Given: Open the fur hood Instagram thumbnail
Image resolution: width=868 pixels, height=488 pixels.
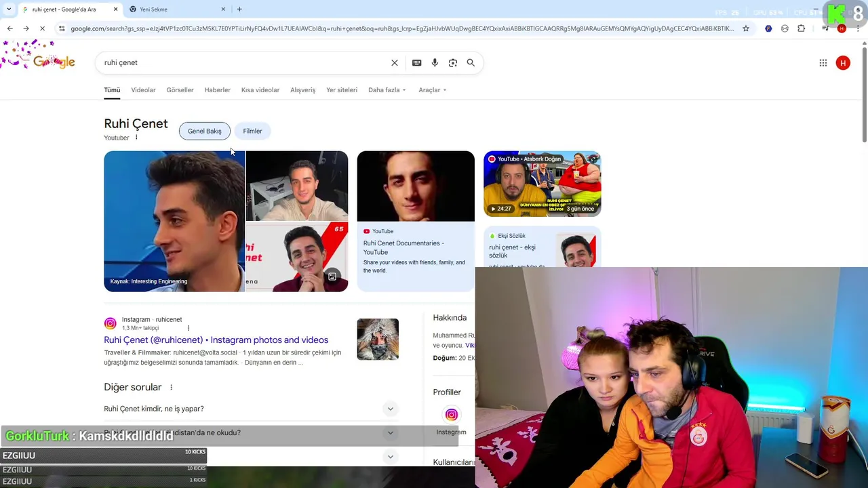Looking at the screenshot, I should click(378, 339).
